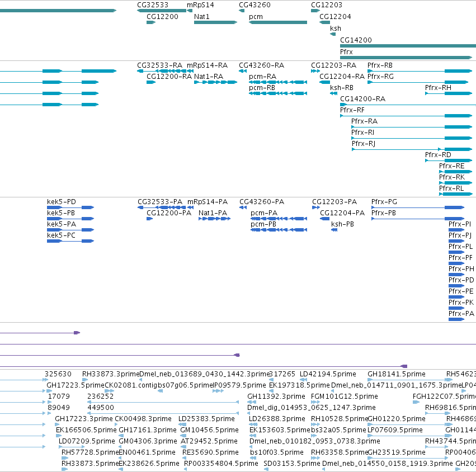Image resolution: width=476 pixels, height=472 pixels.
Task: Click the kek5-PD protein label
Action: coord(62,202)
